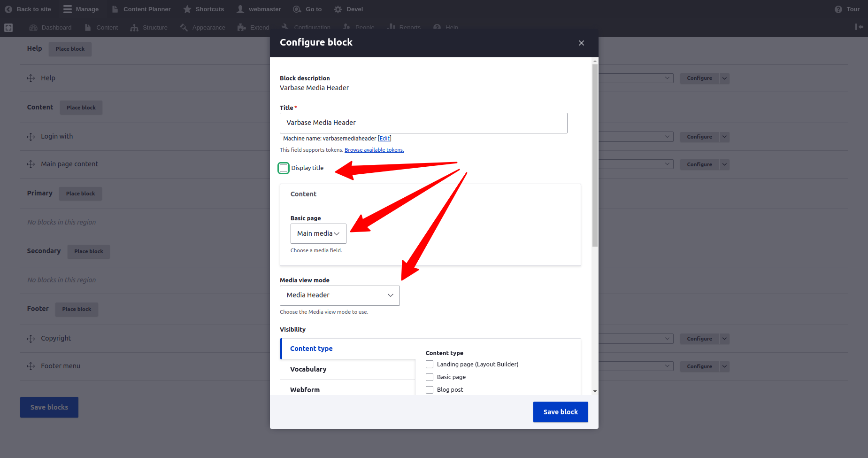Expand the Media view mode dropdown
The height and width of the screenshot is (458, 868).
[339, 295]
